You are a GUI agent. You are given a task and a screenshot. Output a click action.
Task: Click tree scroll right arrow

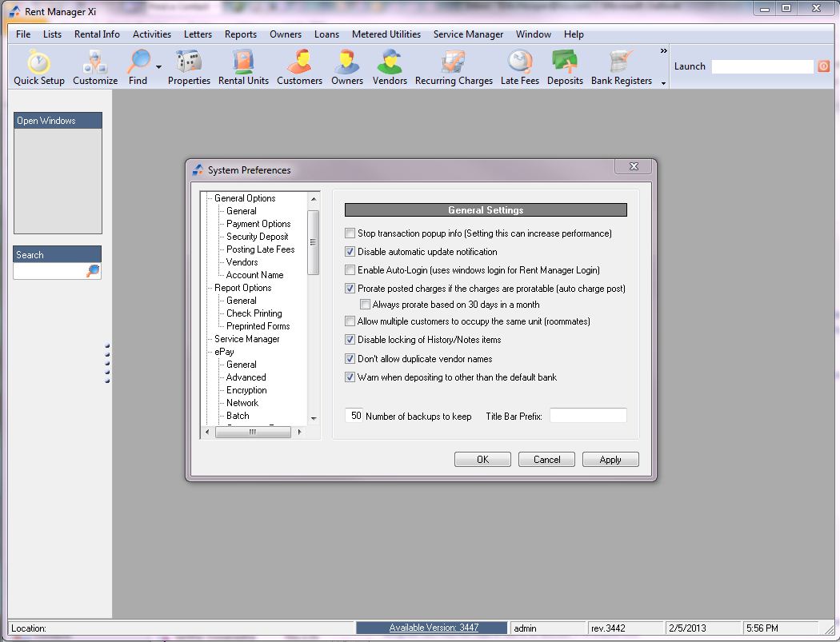coord(299,432)
